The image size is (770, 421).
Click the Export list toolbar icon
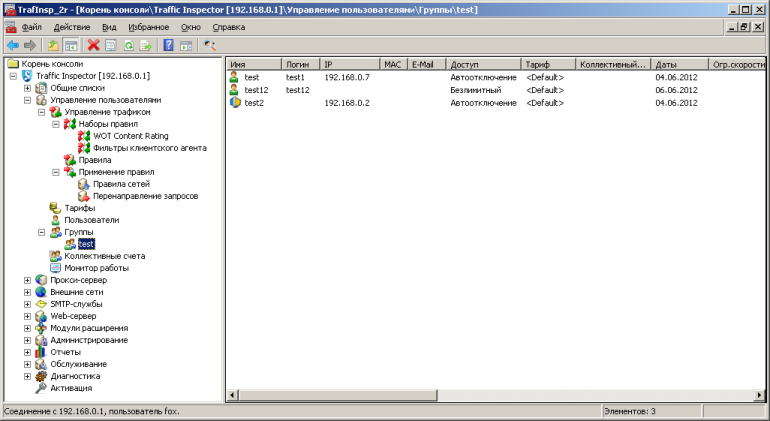(x=146, y=46)
